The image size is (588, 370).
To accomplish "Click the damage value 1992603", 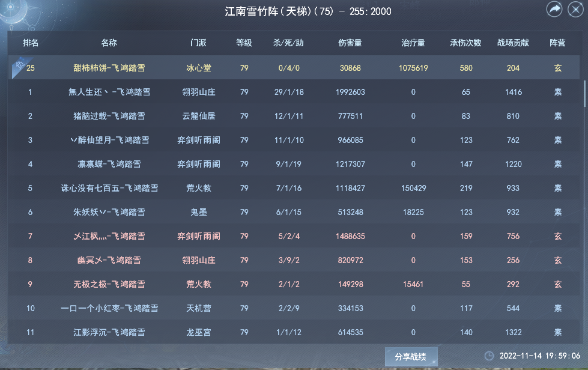I will pyautogui.click(x=350, y=92).
